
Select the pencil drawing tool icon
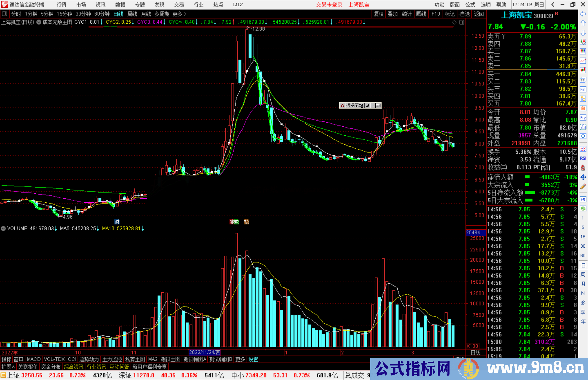pyautogui.click(x=583, y=187)
